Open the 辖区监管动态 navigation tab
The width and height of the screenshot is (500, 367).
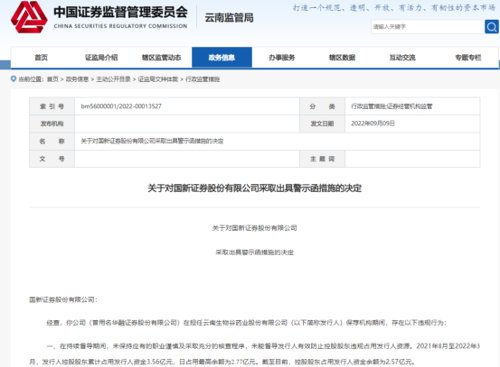[161, 57]
